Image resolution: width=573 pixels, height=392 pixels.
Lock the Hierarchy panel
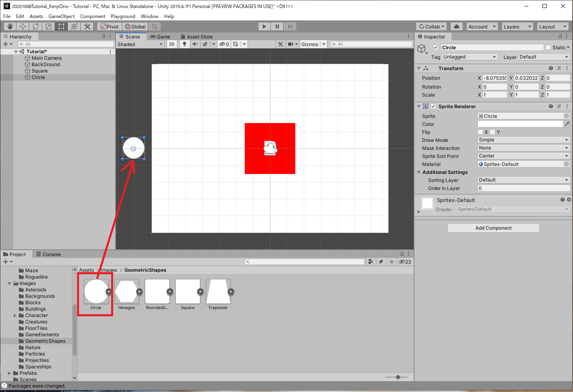[104, 36]
